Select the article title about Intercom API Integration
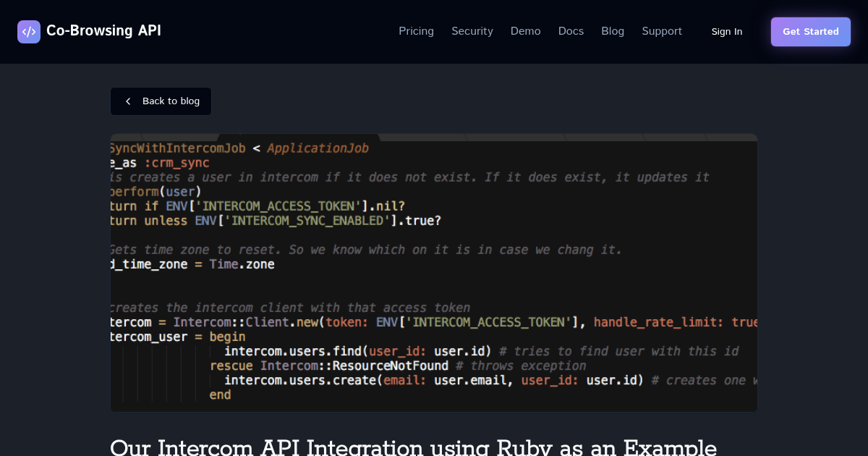The width and height of the screenshot is (868, 456). pyautogui.click(x=414, y=447)
